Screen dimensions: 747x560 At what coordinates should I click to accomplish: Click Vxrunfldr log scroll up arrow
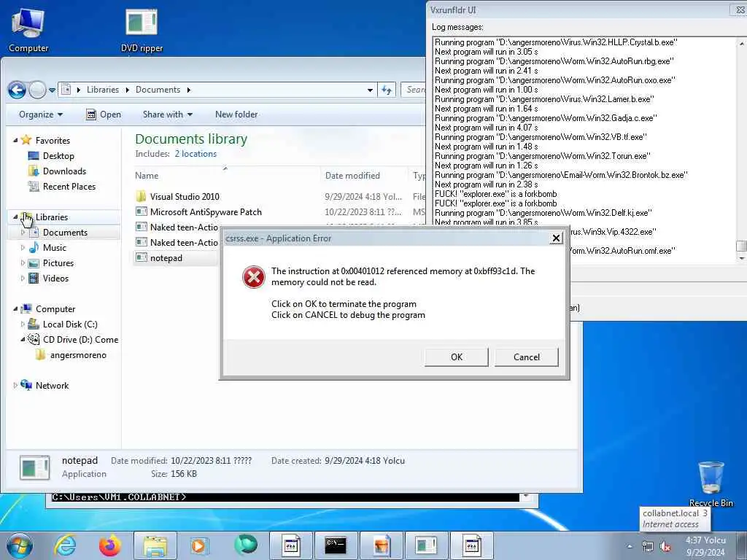click(741, 43)
